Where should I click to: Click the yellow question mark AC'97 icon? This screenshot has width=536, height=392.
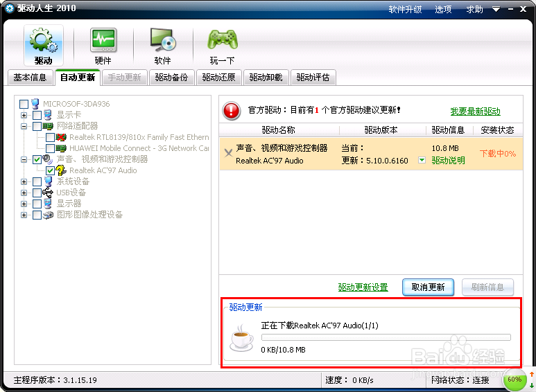(61, 170)
